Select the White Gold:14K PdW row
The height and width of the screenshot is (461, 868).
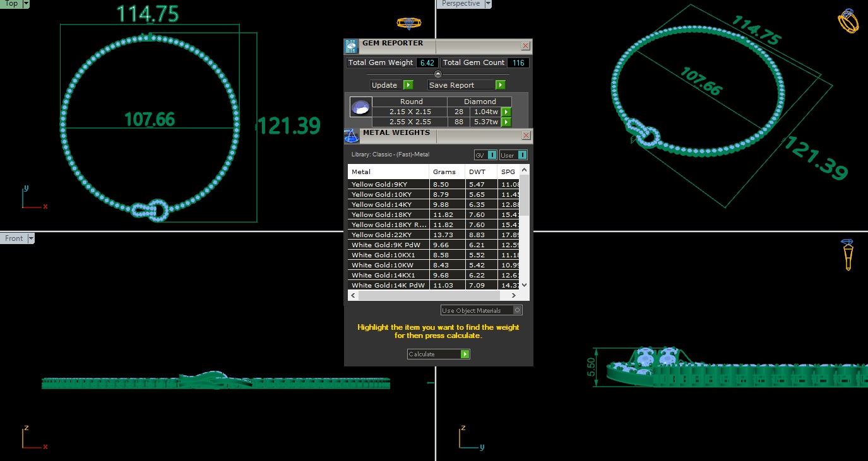coord(434,285)
